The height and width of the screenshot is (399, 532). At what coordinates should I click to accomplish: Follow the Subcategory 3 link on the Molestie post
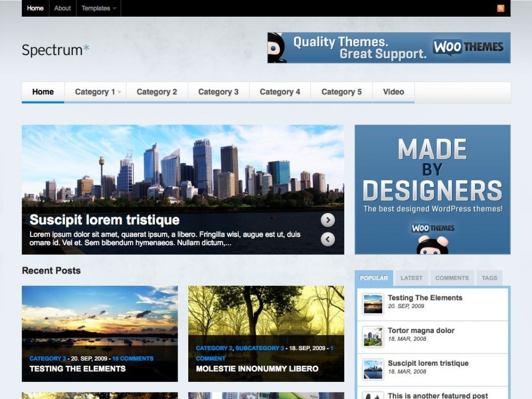(259, 348)
